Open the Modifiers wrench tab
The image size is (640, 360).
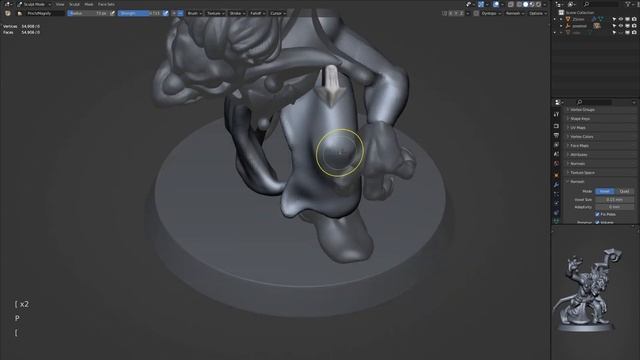click(x=556, y=185)
